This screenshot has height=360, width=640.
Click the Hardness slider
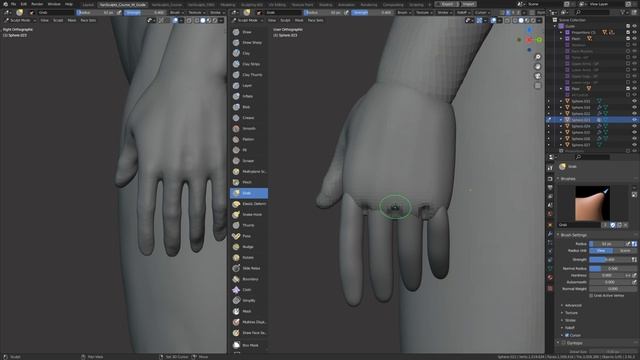click(x=607, y=276)
